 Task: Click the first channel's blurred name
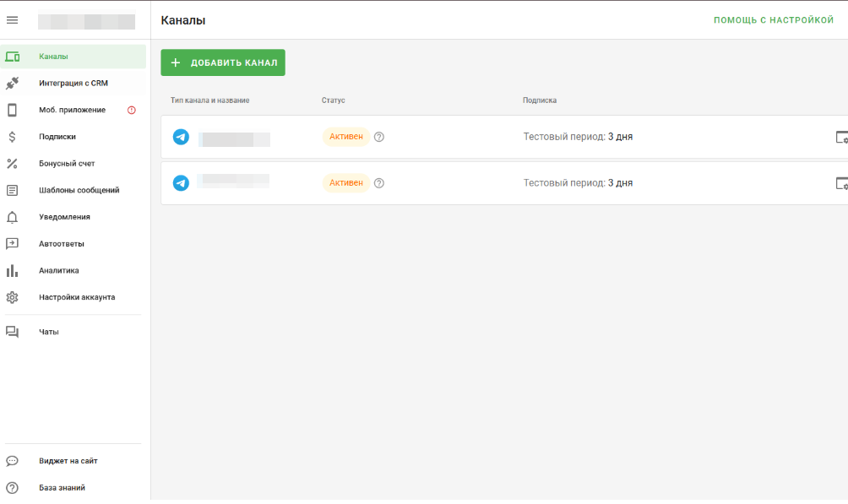(x=234, y=139)
